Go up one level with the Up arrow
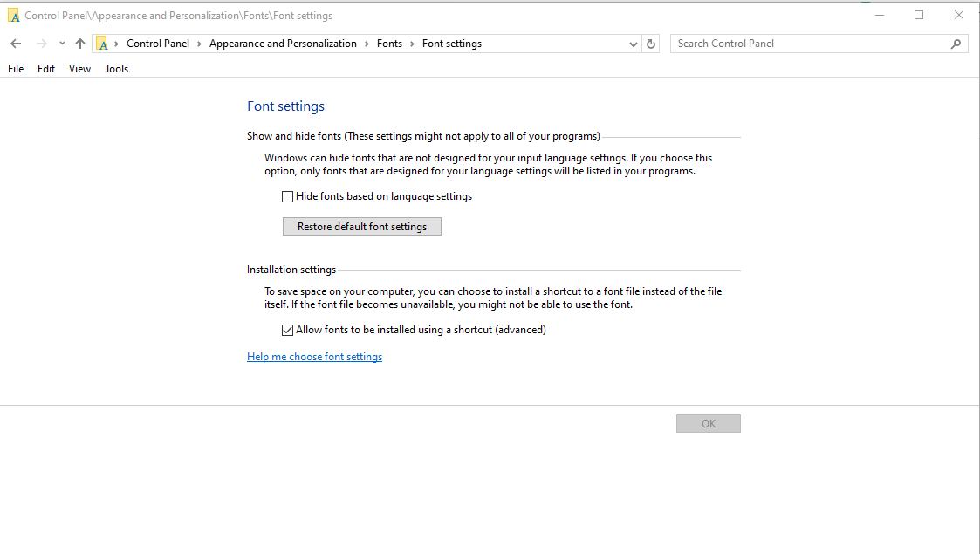The image size is (980, 554). click(80, 44)
